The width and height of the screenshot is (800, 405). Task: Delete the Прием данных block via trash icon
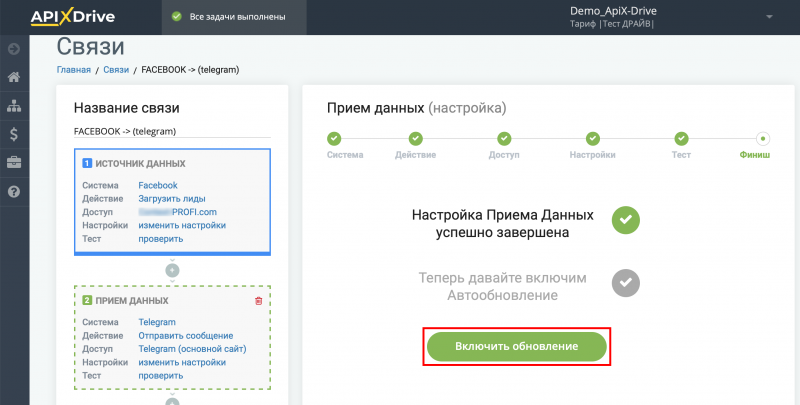tap(259, 300)
